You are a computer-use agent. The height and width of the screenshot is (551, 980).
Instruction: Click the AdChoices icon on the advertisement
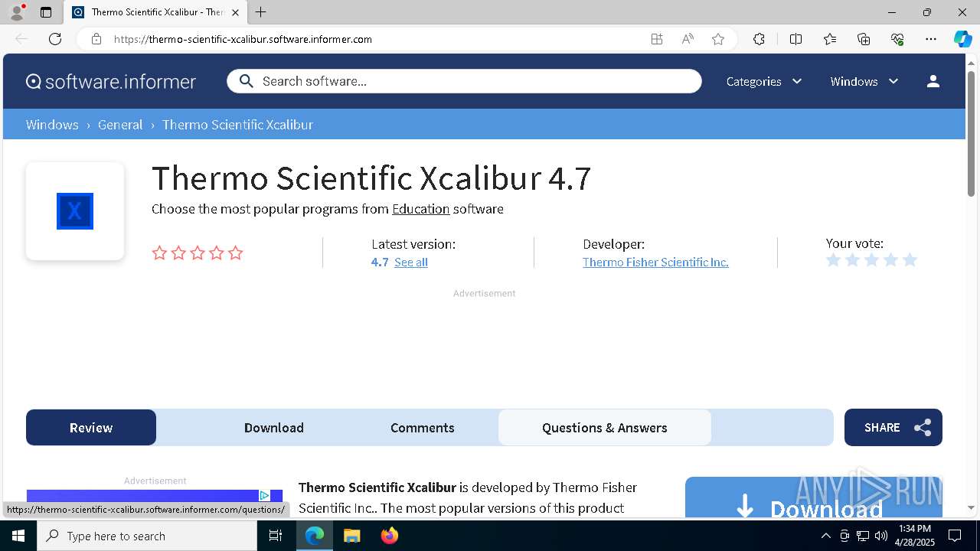pos(264,495)
